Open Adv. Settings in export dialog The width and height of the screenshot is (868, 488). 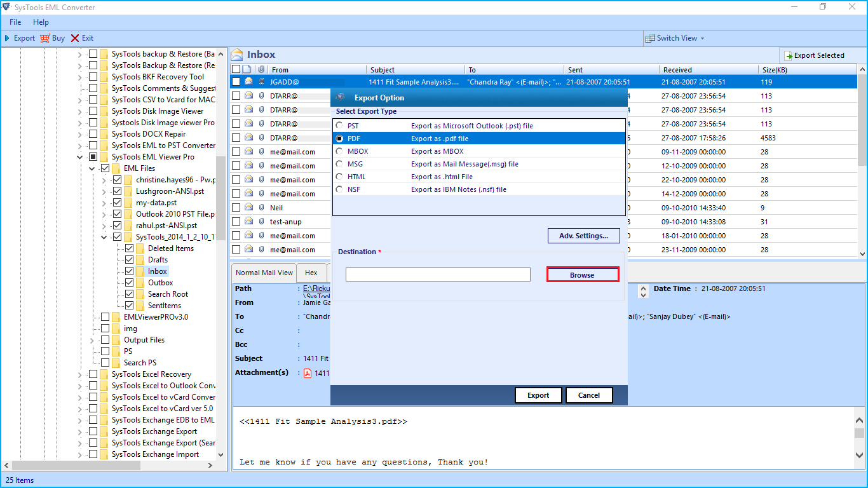[x=584, y=236]
